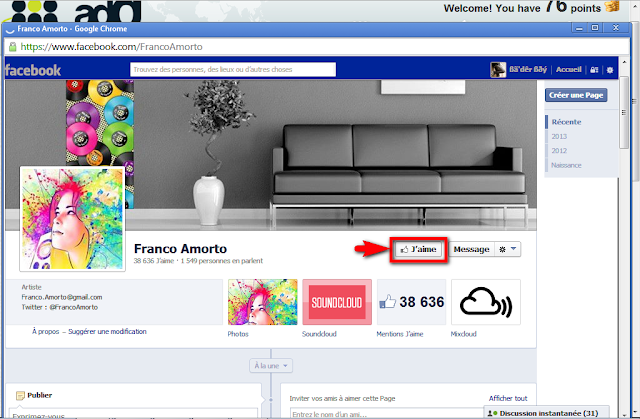The image size is (640, 419).
Task: Open the privacy shortcuts lock icon
Action: (594, 70)
